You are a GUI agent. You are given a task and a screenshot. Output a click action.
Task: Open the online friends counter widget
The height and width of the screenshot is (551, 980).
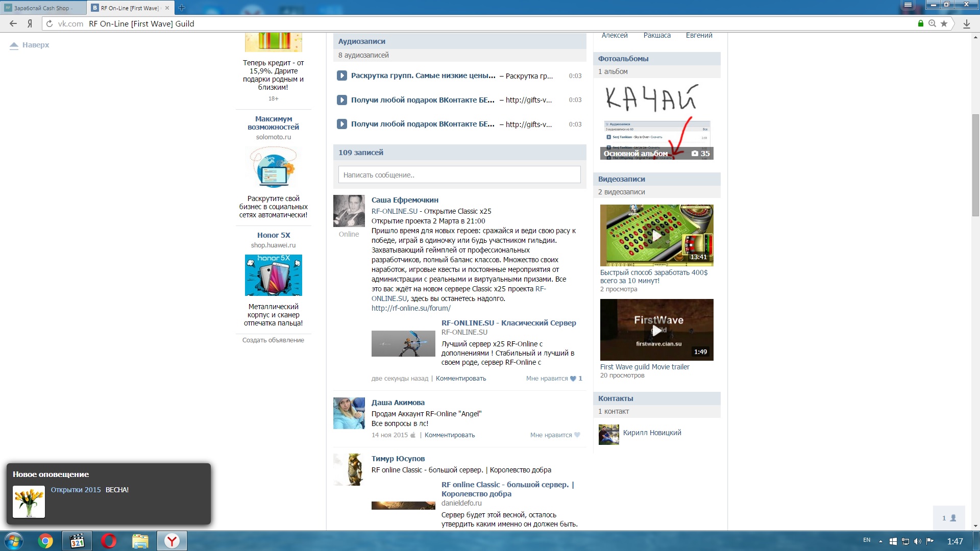click(x=949, y=518)
